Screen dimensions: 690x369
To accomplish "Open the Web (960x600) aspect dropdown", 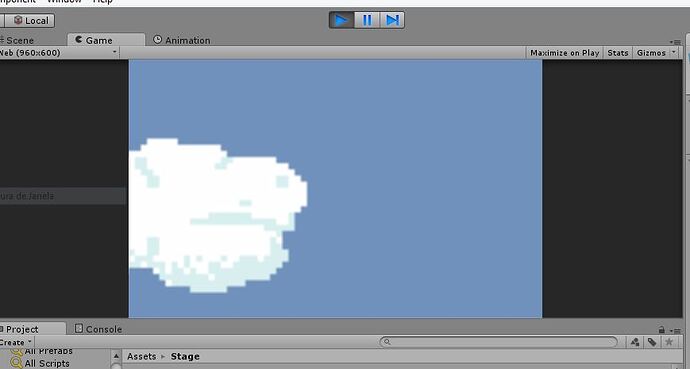I will [x=59, y=53].
